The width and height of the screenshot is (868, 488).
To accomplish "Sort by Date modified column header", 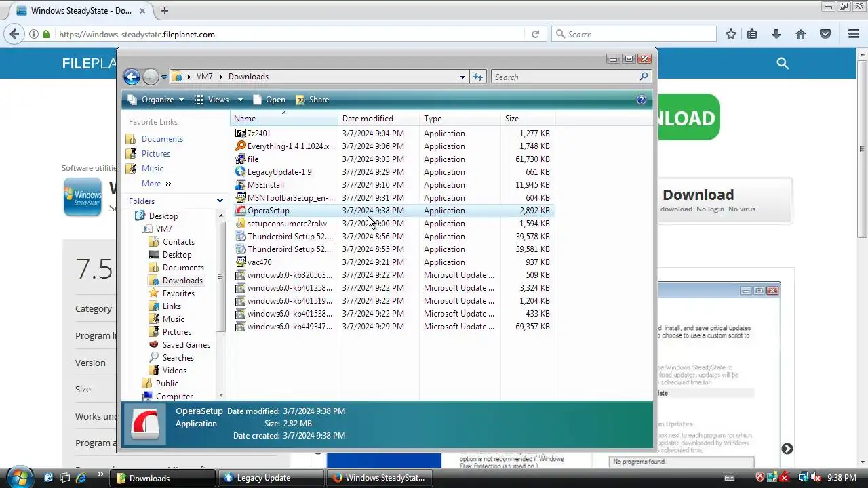I will click(378, 119).
